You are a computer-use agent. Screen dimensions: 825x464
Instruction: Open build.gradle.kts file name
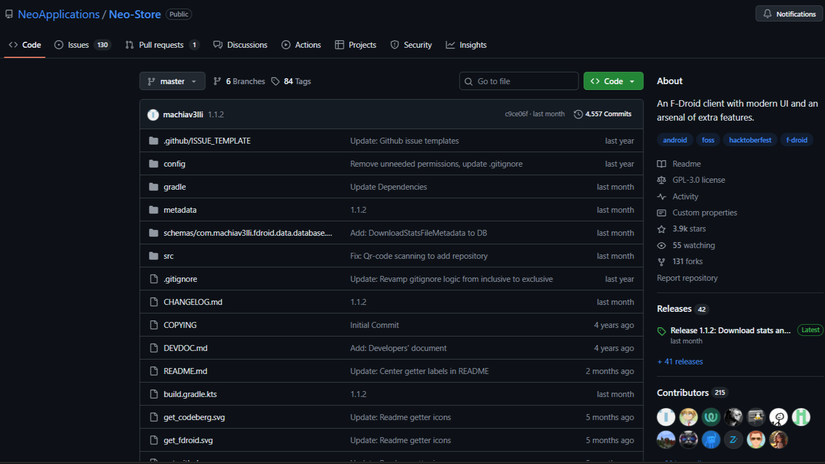(x=190, y=394)
